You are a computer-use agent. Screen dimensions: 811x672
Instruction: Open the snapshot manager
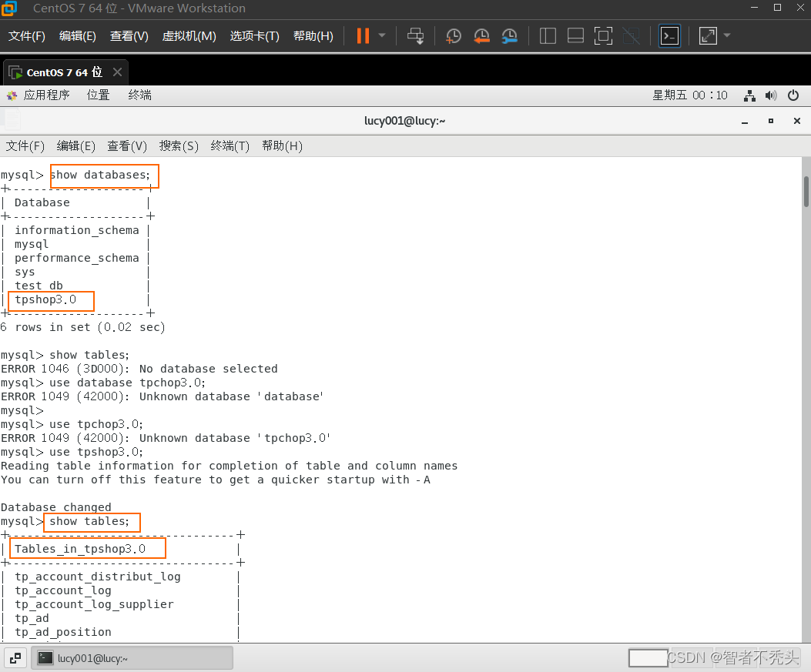click(x=509, y=35)
